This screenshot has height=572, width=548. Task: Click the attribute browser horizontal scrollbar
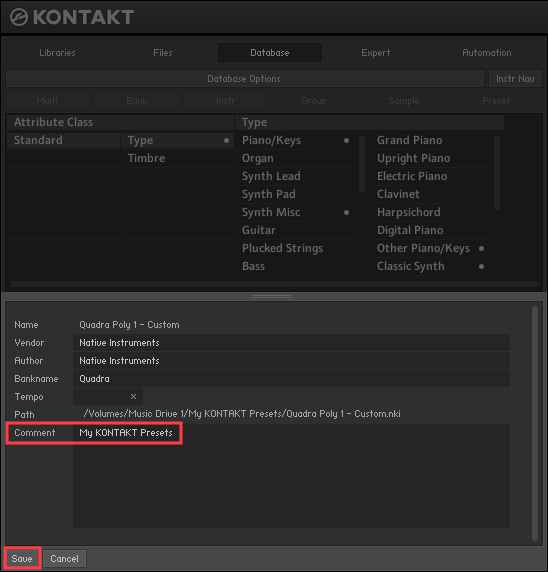(x=274, y=284)
